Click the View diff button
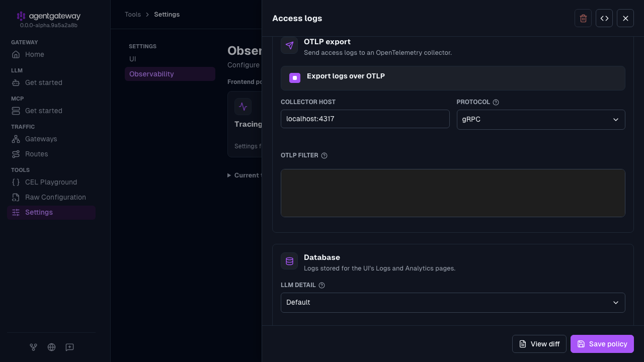644x362 pixels. (539, 344)
